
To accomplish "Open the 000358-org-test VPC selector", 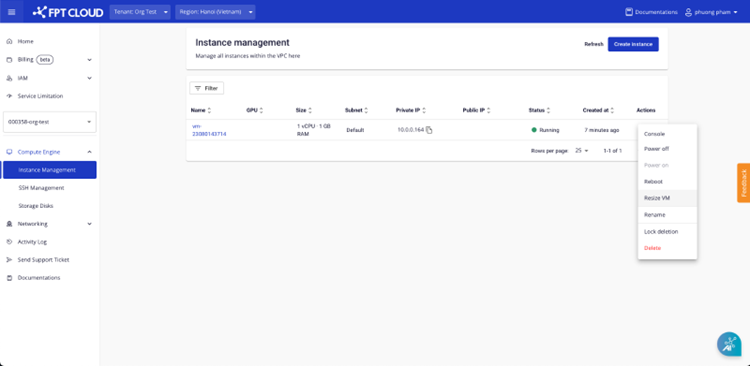I will (x=50, y=122).
